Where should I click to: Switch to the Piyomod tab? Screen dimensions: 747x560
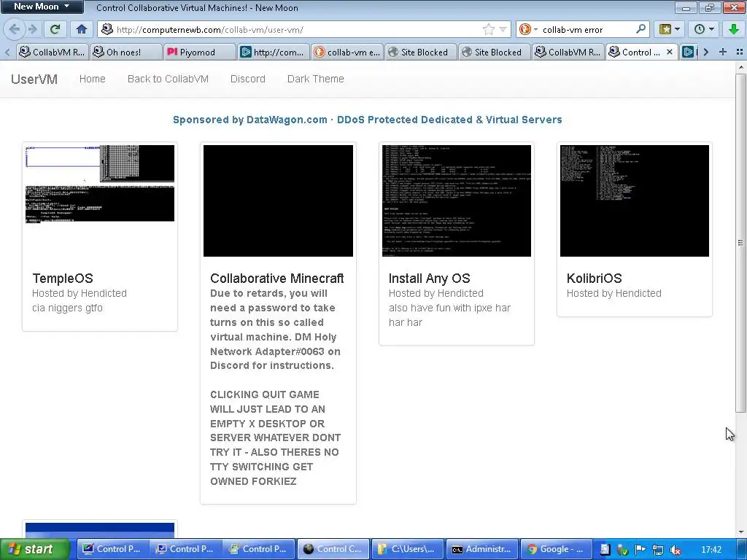click(x=198, y=52)
